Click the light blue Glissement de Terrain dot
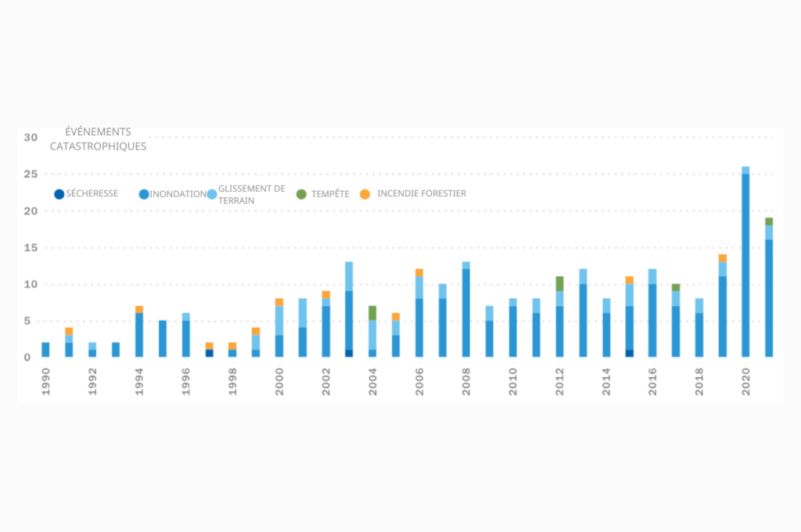Image resolution: width=801 pixels, height=532 pixels. [212, 194]
